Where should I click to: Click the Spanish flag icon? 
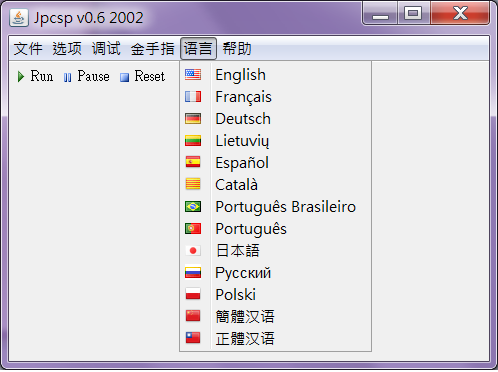point(193,163)
